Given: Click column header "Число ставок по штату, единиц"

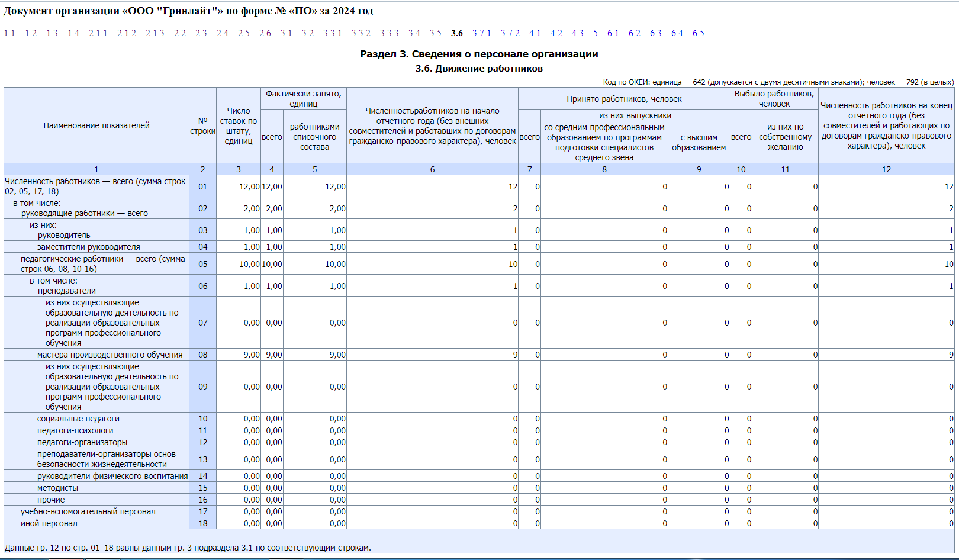Looking at the screenshot, I should [239, 125].
